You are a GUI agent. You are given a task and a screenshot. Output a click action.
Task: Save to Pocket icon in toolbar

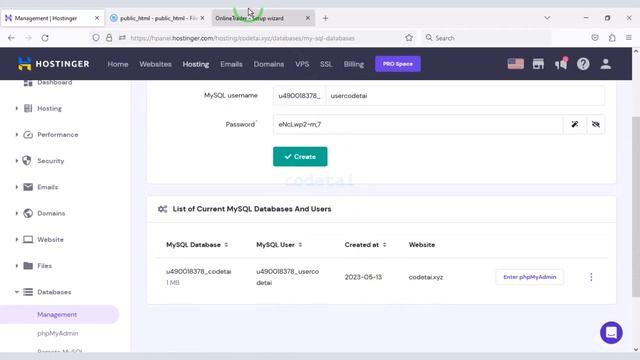pyautogui.click(x=595, y=38)
